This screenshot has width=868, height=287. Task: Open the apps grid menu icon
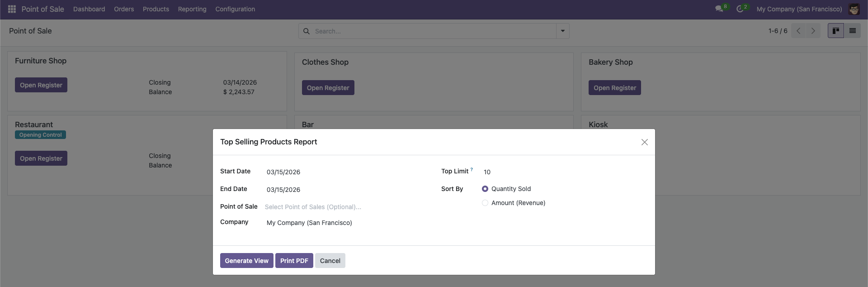(x=12, y=9)
